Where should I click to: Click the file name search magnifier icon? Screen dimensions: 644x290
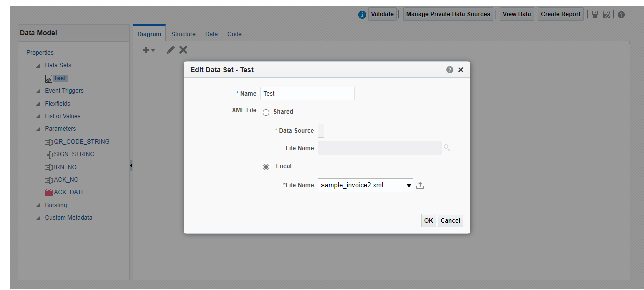click(x=447, y=148)
